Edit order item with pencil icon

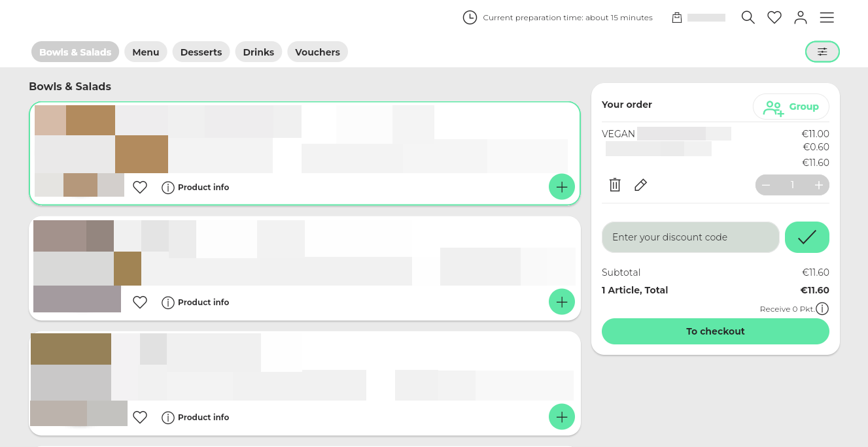pos(641,185)
